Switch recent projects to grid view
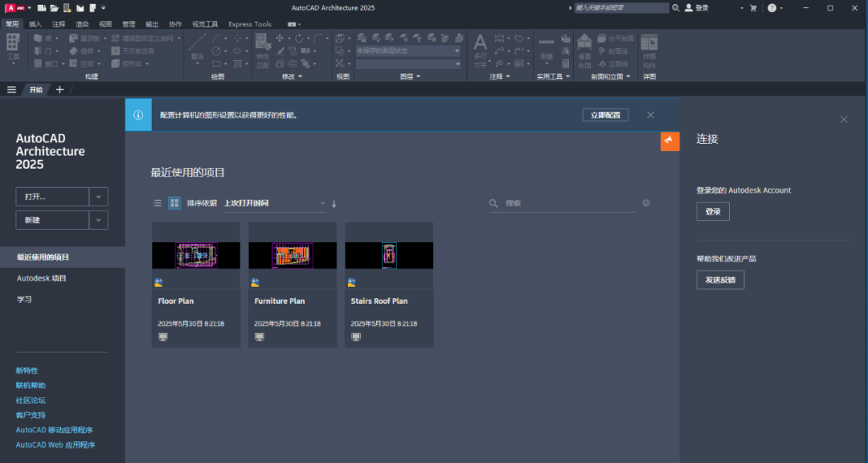 click(x=174, y=203)
